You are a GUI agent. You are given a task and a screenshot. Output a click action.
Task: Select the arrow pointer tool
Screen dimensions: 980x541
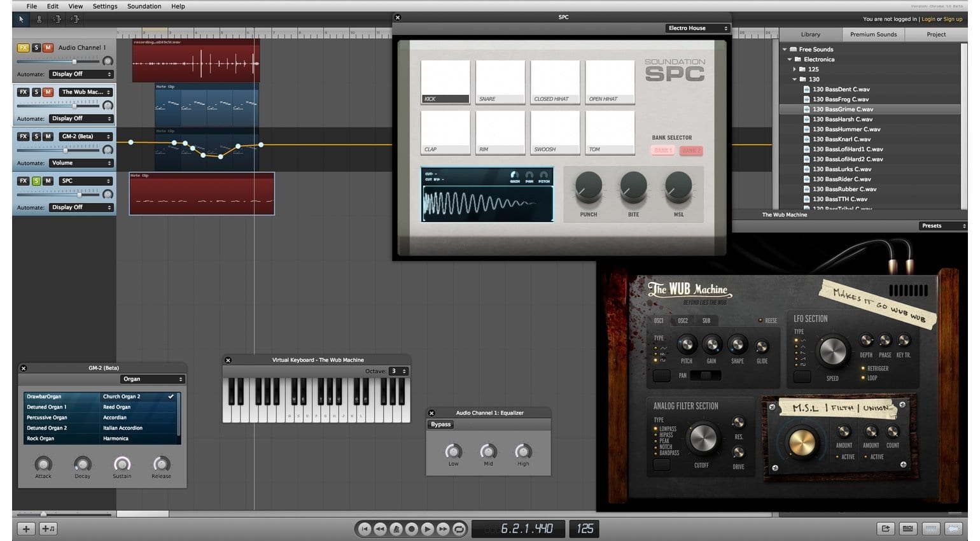click(x=21, y=20)
